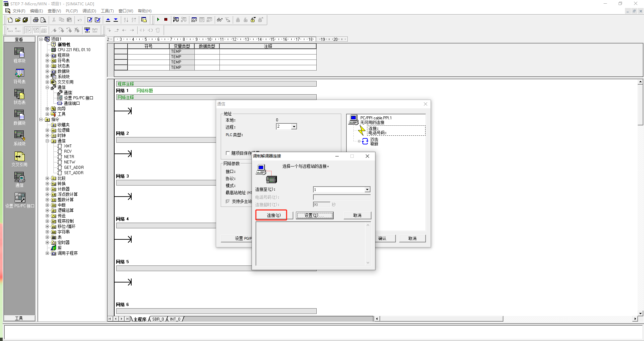Click the connection log vertical scrollbar
The width and height of the screenshot is (644, 341).
tap(368, 244)
